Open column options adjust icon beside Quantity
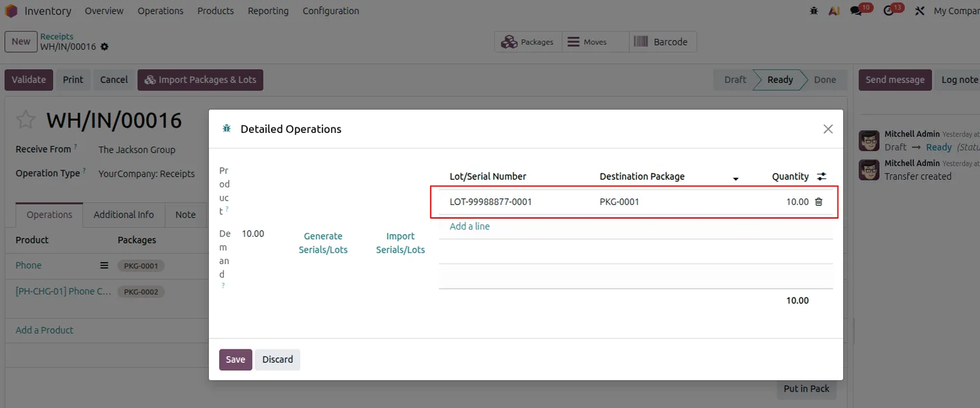This screenshot has width=980, height=408. 821,176
